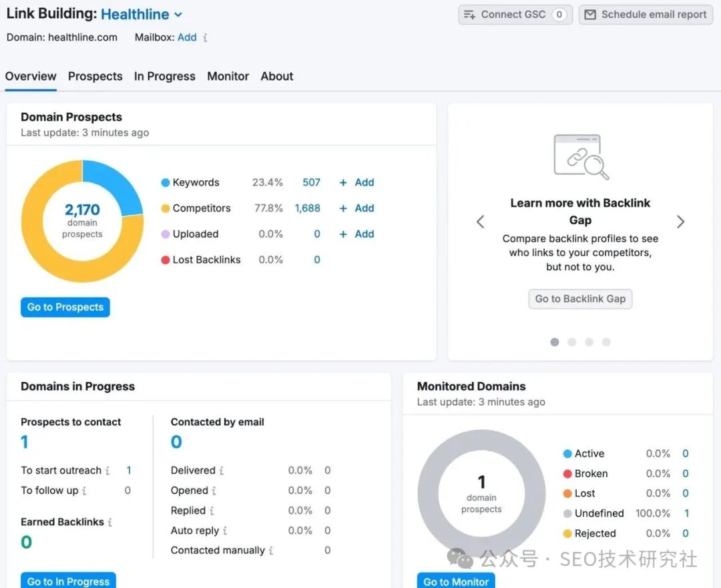Viewport: 721px width, 588px height.
Task: Open the Healthline project dropdown
Action: tap(141, 14)
